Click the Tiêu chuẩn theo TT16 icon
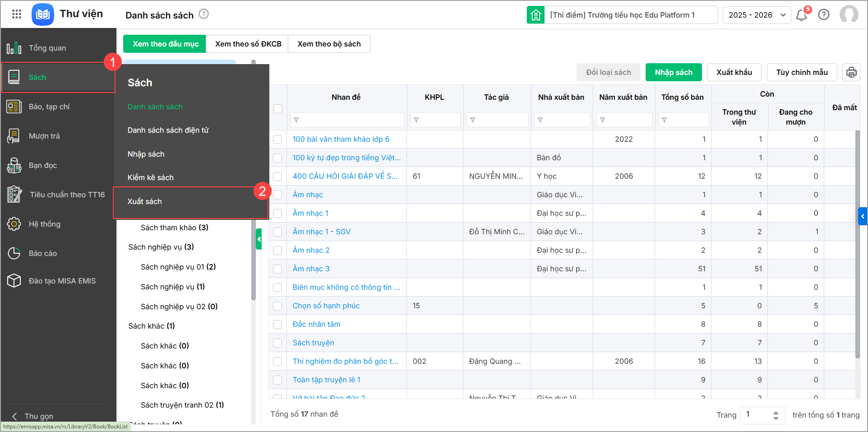The width and height of the screenshot is (868, 432). (14, 195)
